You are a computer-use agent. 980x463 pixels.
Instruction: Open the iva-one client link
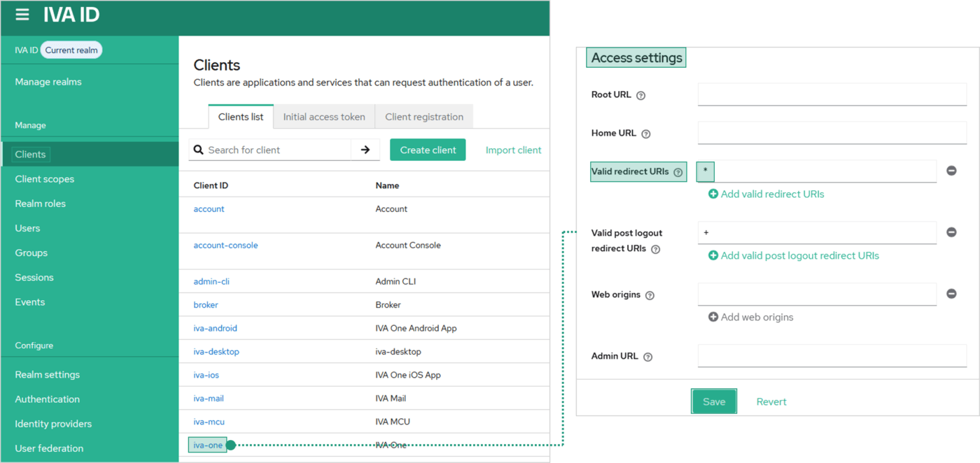click(207, 445)
